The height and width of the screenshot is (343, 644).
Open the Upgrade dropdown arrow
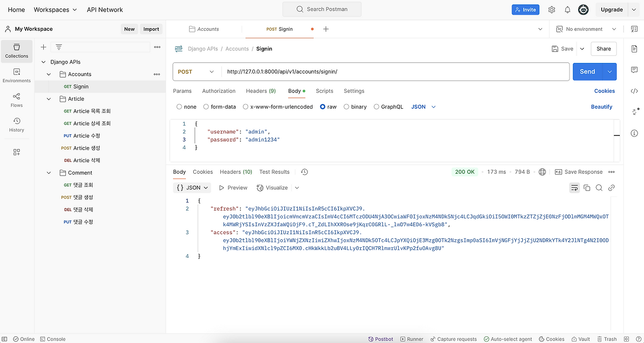pyautogui.click(x=633, y=10)
